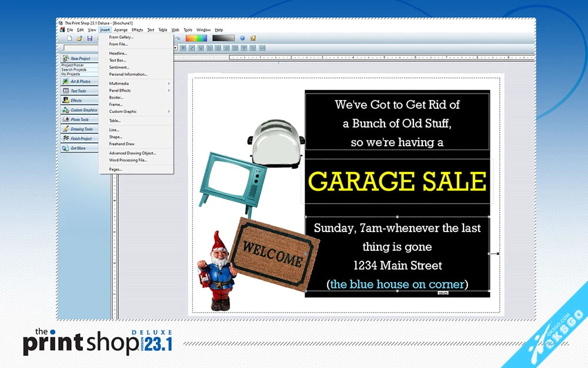Click the Open folder toolbar icon
The width and height of the screenshot is (588, 368).
click(79, 38)
